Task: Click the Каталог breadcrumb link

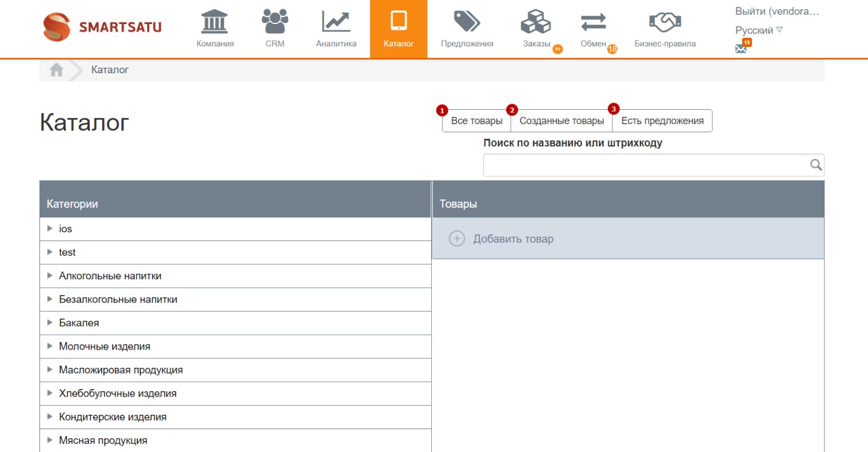Action: tap(110, 70)
